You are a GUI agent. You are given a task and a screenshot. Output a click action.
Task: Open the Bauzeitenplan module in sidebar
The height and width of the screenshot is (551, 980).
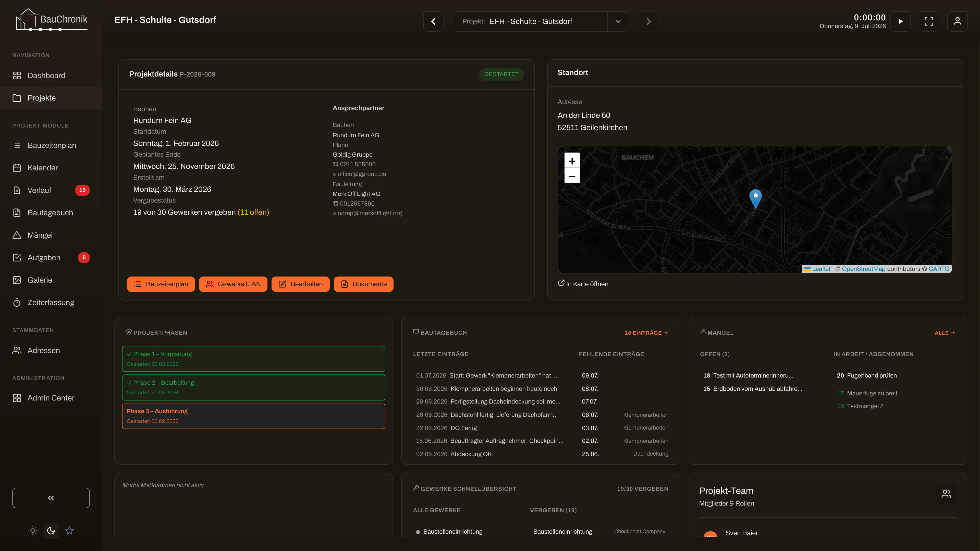click(51, 145)
